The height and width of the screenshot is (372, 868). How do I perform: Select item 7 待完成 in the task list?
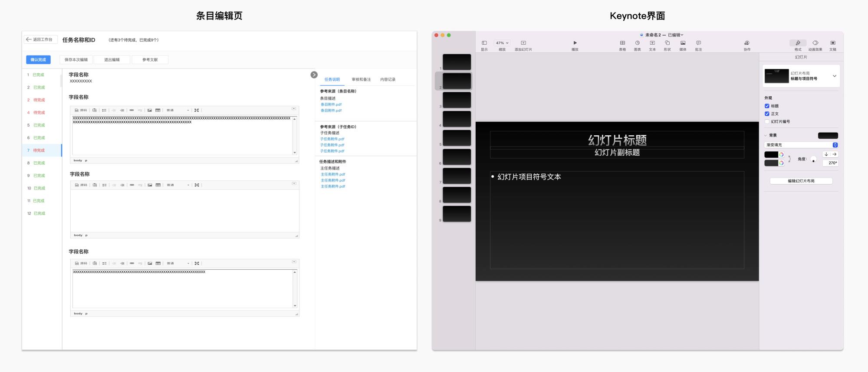click(42, 150)
